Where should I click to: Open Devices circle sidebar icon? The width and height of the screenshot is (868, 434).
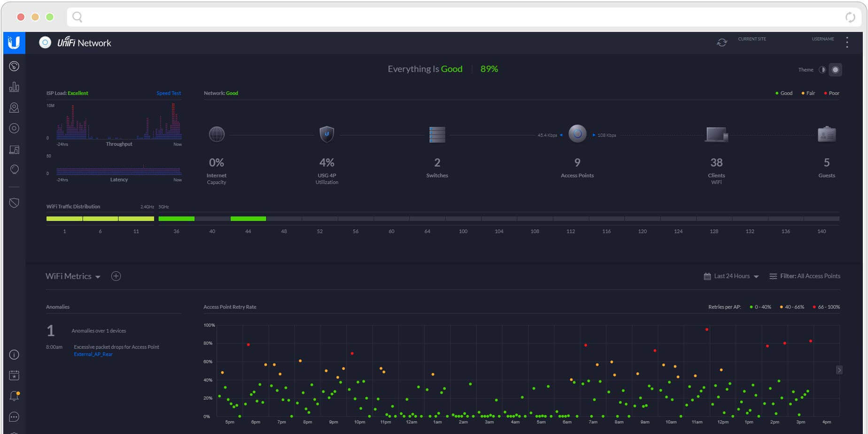pos(14,128)
